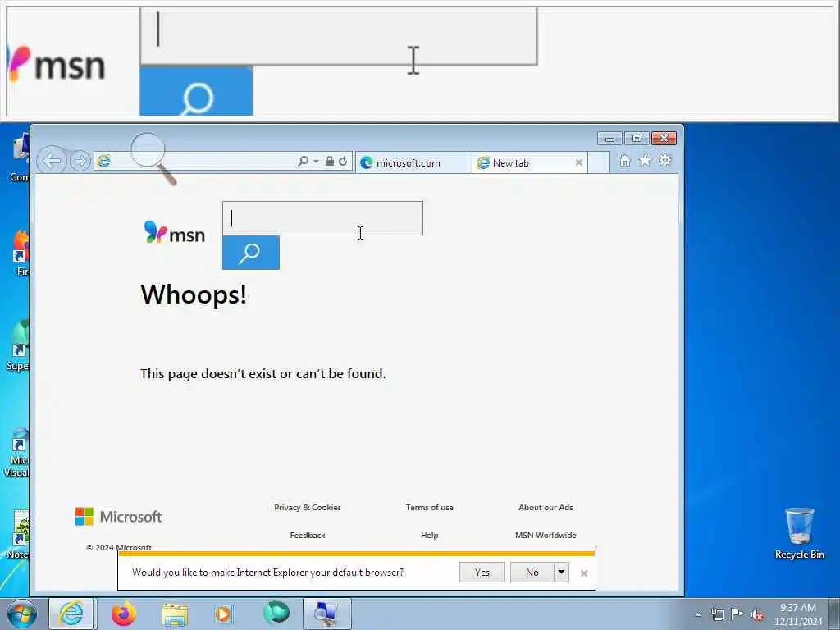
Task: Open the Help footer link
Action: pos(430,535)
